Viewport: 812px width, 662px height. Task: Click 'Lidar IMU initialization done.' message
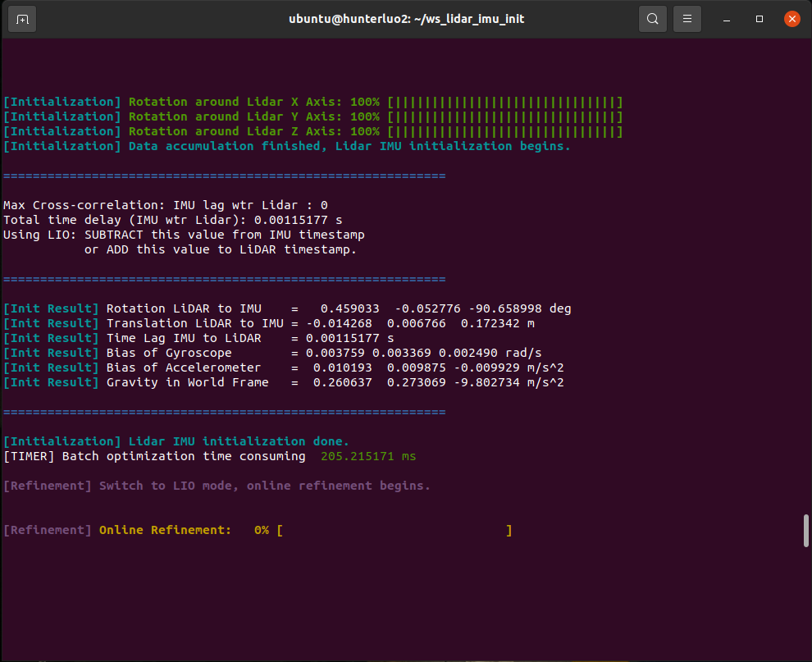(x=239, y=442)
